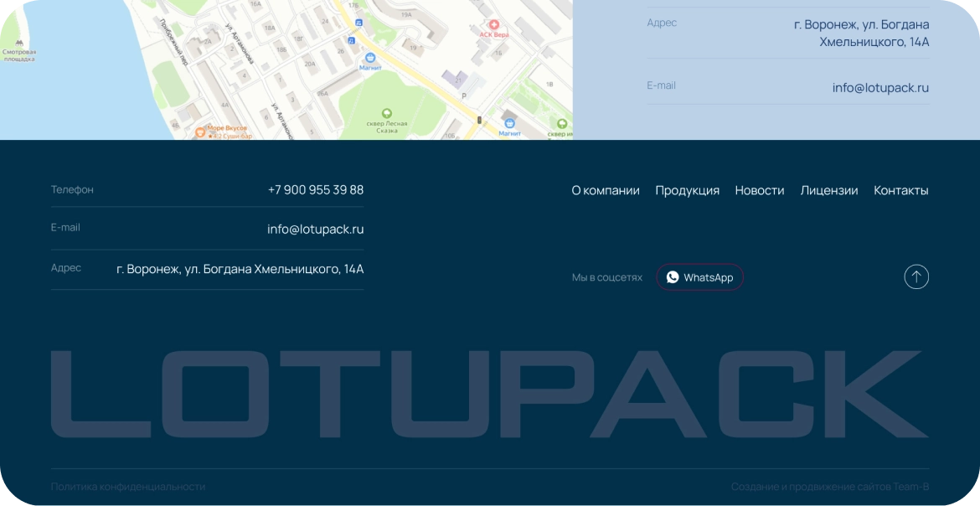Image resolution: width=980 pixels, height=506 pixels.
Task: Click the e-mail link in the light-blue contact panel
Action: tap(880, 88)
